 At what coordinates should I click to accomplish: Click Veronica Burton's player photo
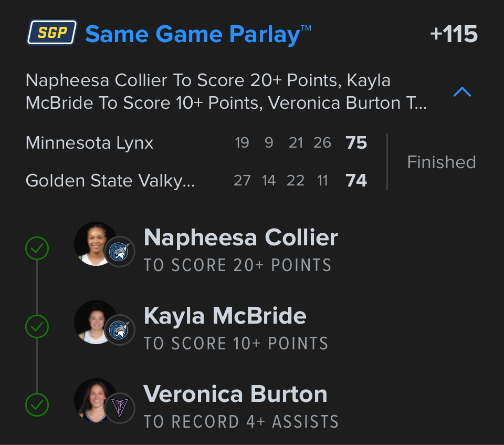(94, 400)
